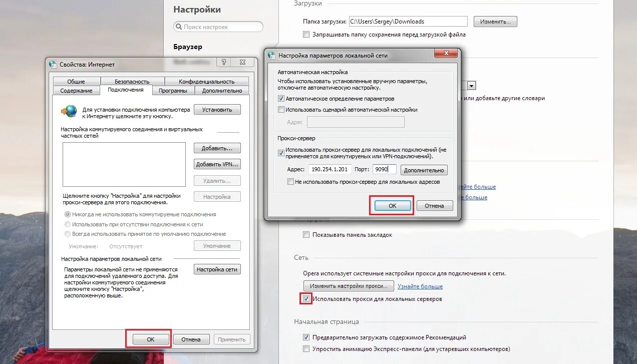This screenshot has height=364, width=637.
Task: Toggle Автоматическое определение параметров checkbox
Action: (281, 99)
